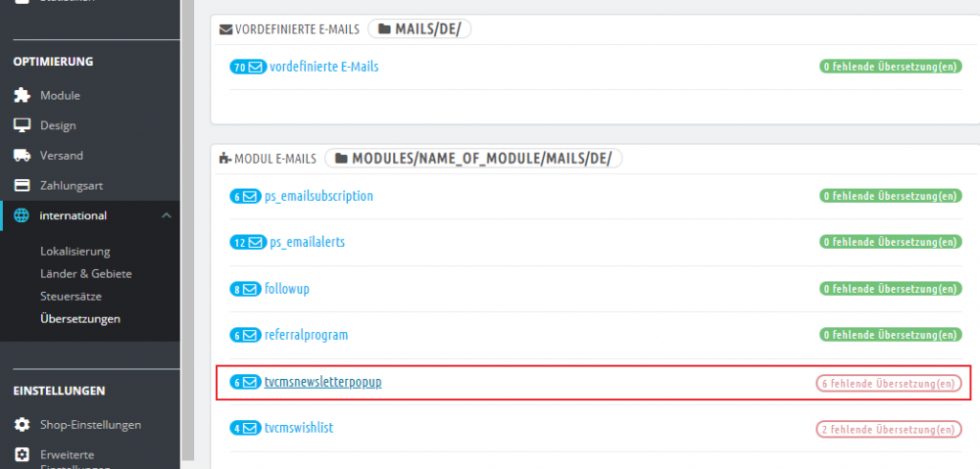Click the international globe icon
The width and height of the screenshot is (980, 469).
[22, 215]
